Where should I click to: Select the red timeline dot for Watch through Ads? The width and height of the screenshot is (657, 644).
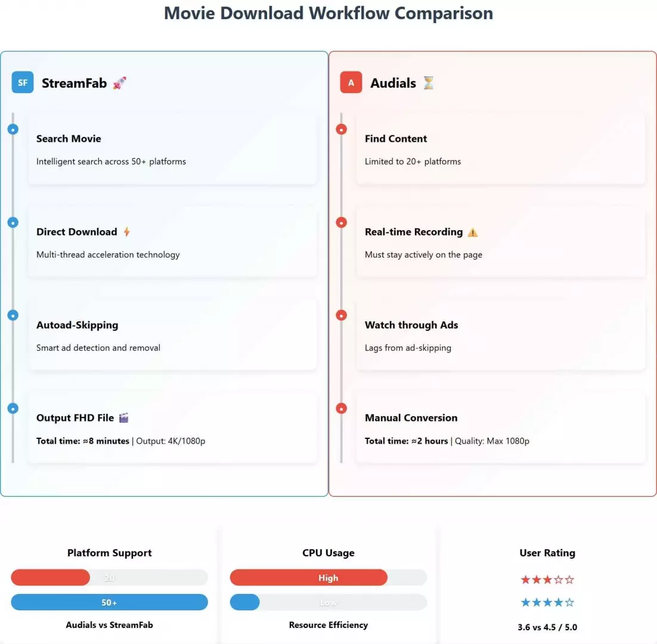(342, 315)
